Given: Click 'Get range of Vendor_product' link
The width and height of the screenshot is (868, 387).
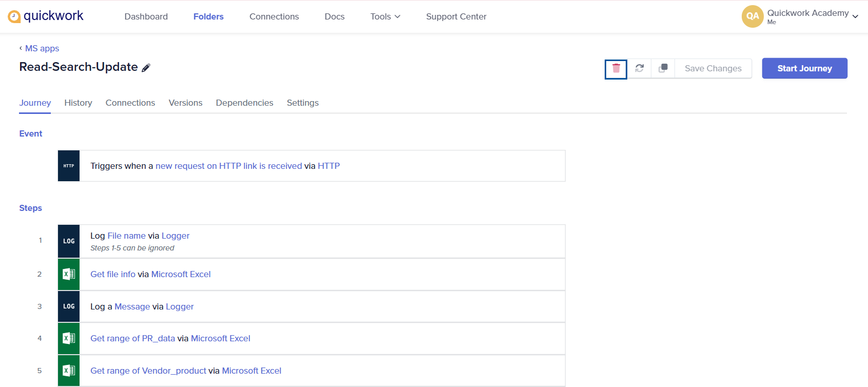Looking at the screenshot, I should tap(148, 371).
